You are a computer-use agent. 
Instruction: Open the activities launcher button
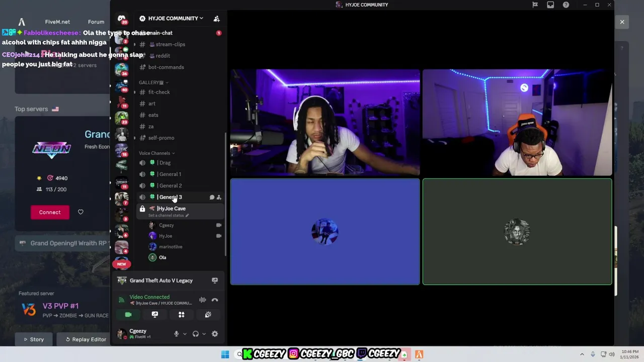[182, 315]
